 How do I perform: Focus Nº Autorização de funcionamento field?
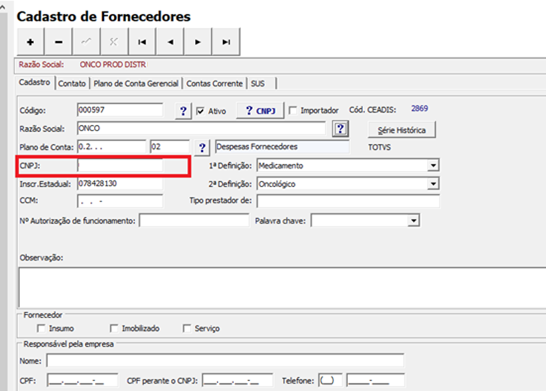(194, 221)
